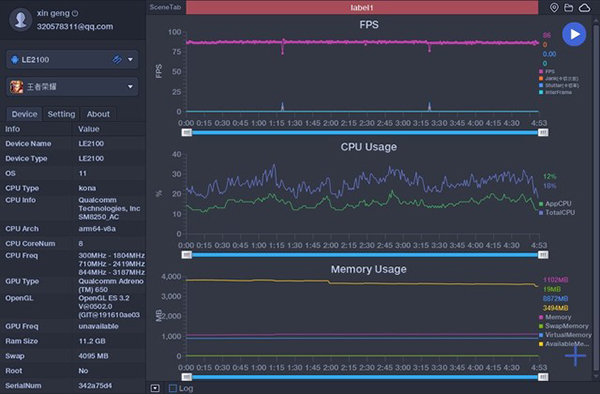Collapse the log panel arrow icon
Image resolution: width=600 pixels, height=394 pixels.
tap(155, 388)
